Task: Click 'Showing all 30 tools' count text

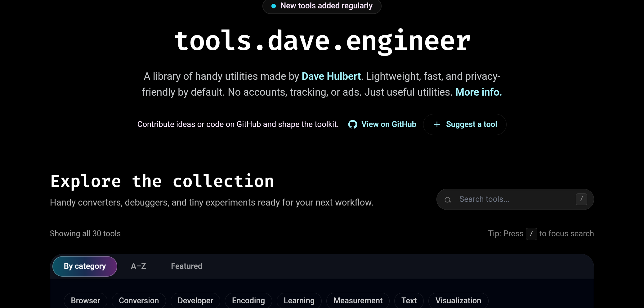Action: [x=85, y=234]
